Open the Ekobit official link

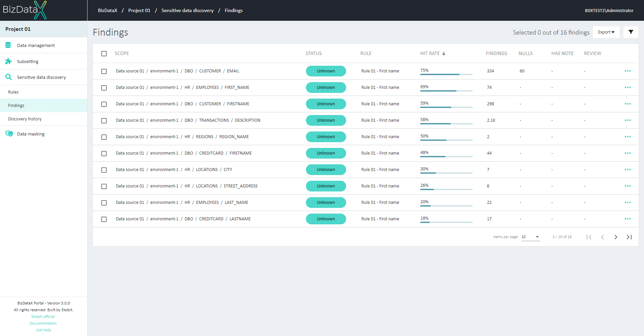point(43,317)
